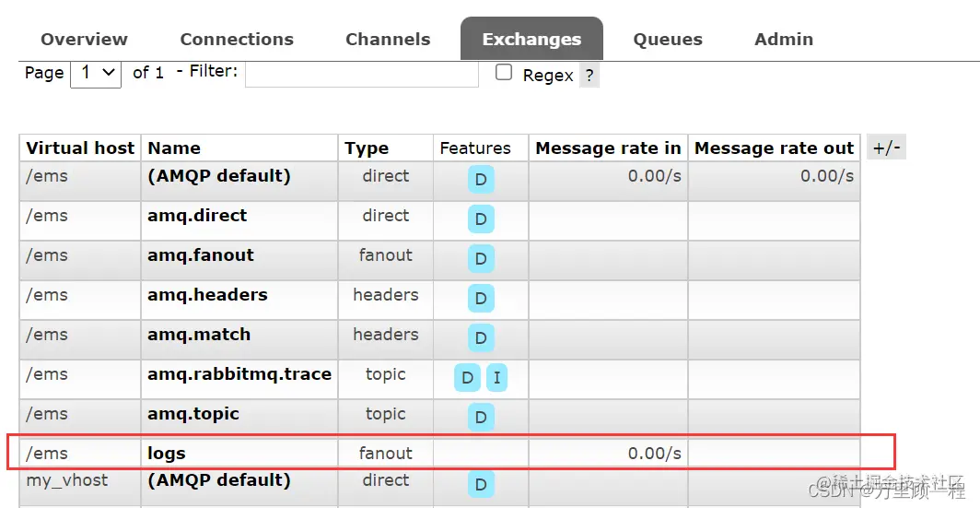Image resolution: width=980 pixels, height=508 pixels.
Task: Open the amq.match exchange
Action: click(199, 335)
